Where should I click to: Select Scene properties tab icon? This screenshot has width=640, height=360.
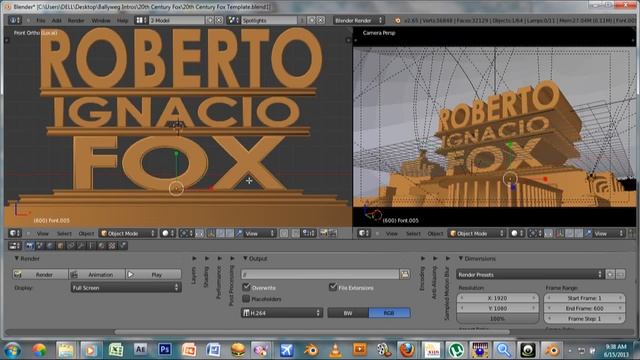(40, 246)
